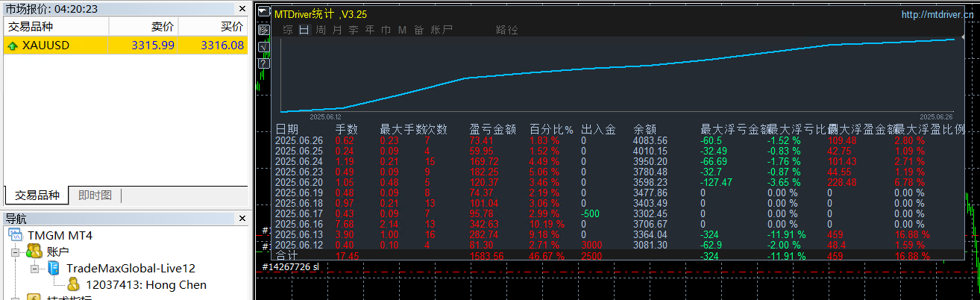
Task: Click the 2025.06.18 date row
Action: coord(299,203)
